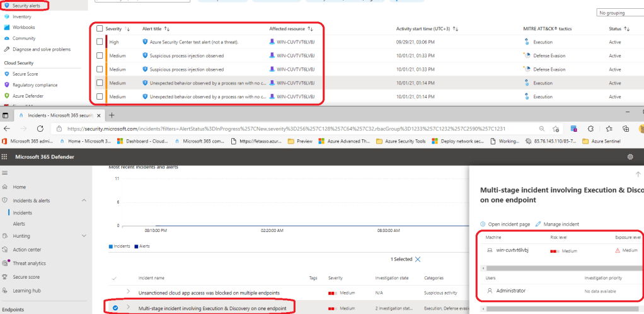Viewport: 644px width, 314px height.
Task: Open the Action center navigation item
Action: pyautogui.click(x=26, y=249)
